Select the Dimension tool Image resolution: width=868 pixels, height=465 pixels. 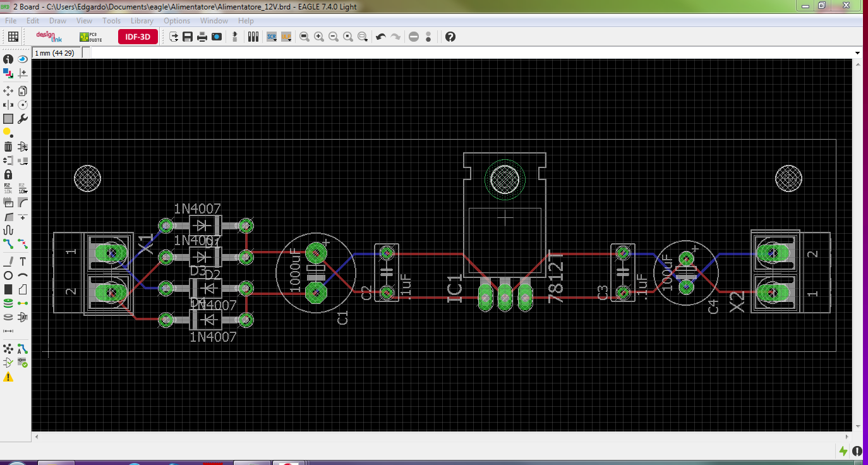coord(8,331)
